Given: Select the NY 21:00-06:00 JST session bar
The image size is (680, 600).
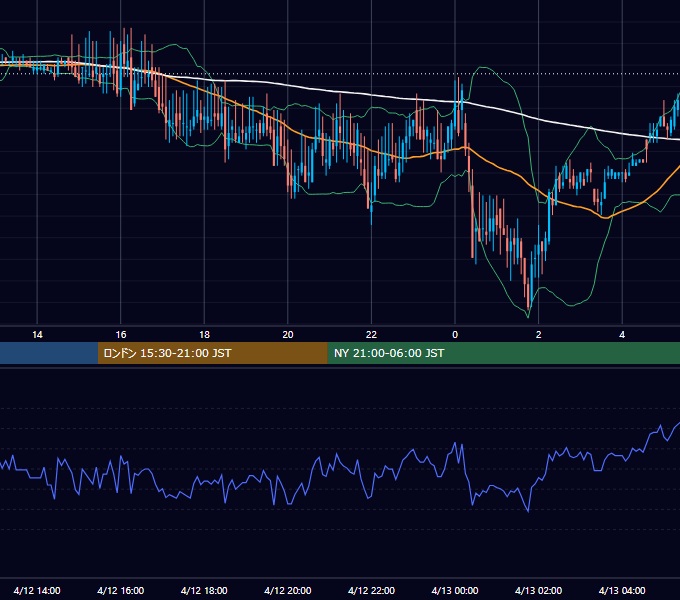Looking at the screenshot, I should pos(503,353).
